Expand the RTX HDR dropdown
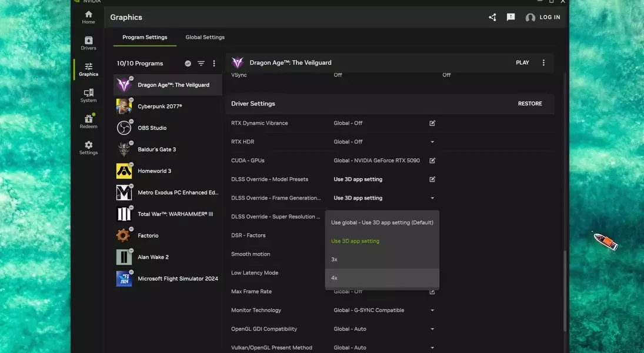Screen dimensions: 644x353 (432, 142)
